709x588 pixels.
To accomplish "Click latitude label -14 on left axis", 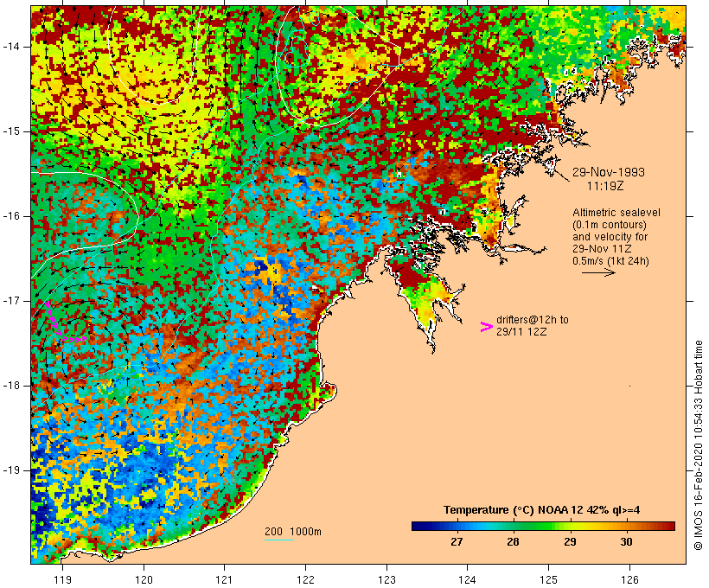I will coord(14,46).
